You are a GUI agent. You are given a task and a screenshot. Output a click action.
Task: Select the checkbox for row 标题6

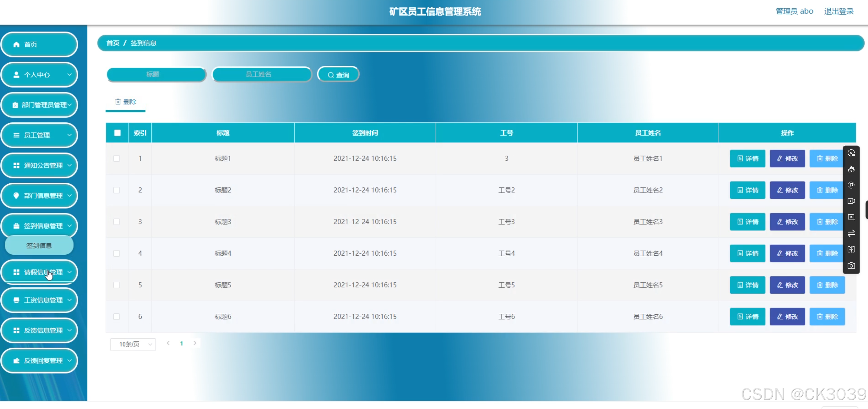(117, 317)
